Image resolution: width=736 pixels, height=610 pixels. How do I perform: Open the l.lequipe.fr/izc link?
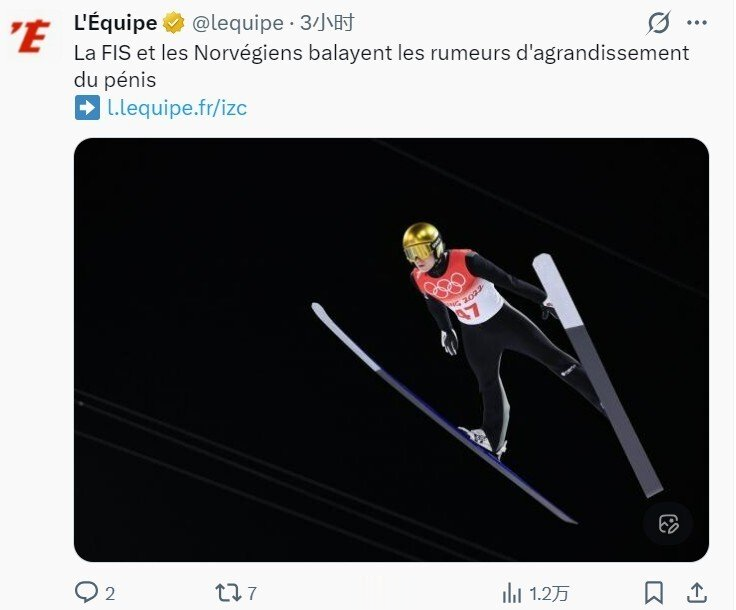pyautogui.click(x=177, y=107)
